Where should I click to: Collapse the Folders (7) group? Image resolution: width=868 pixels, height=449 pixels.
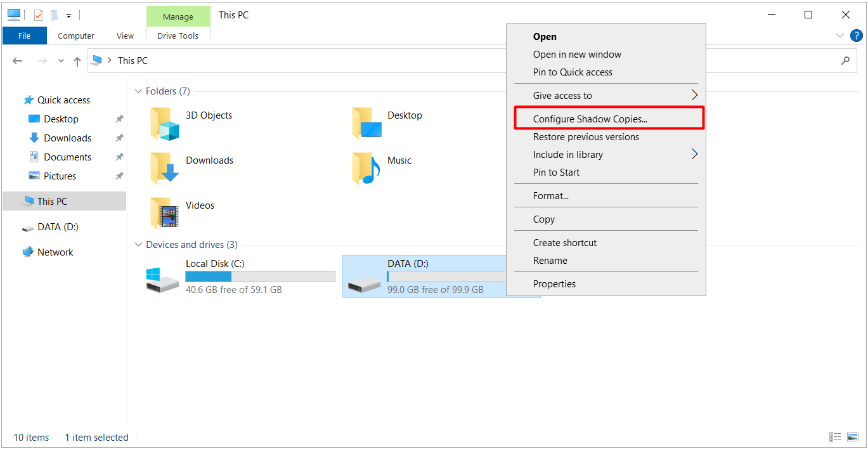pyautogui.click(x=138, y=91)
